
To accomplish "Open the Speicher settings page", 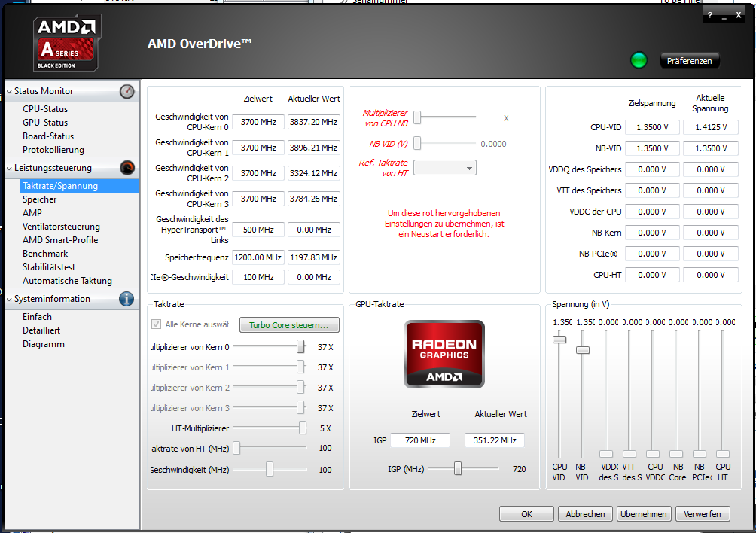I will click(x=40, y=199).
